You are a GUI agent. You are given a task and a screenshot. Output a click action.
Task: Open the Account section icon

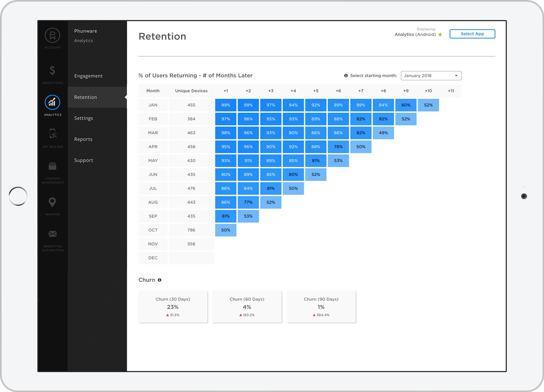click(x=52, y=36)
